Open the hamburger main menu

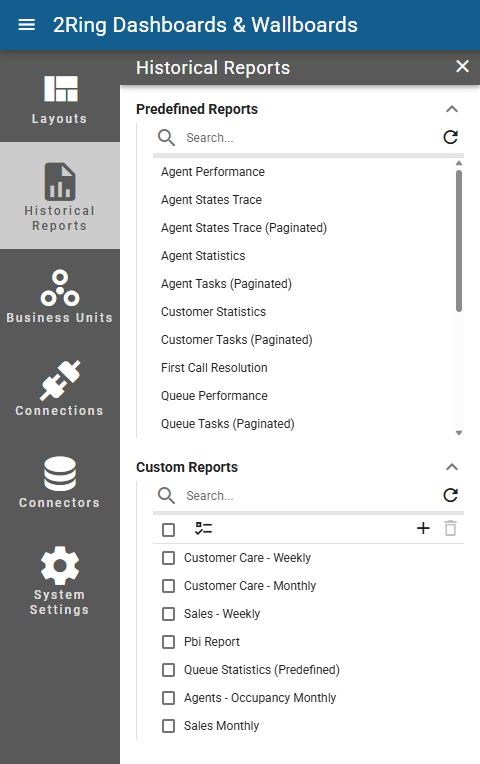pos(26,25)
